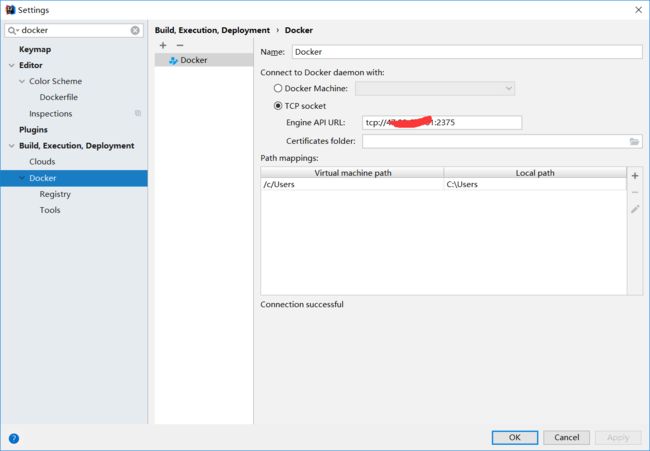Click the IntelliJ Settings window icon
Screen dimensions: 650x451
pyautogui.click(x=10, y=10)
